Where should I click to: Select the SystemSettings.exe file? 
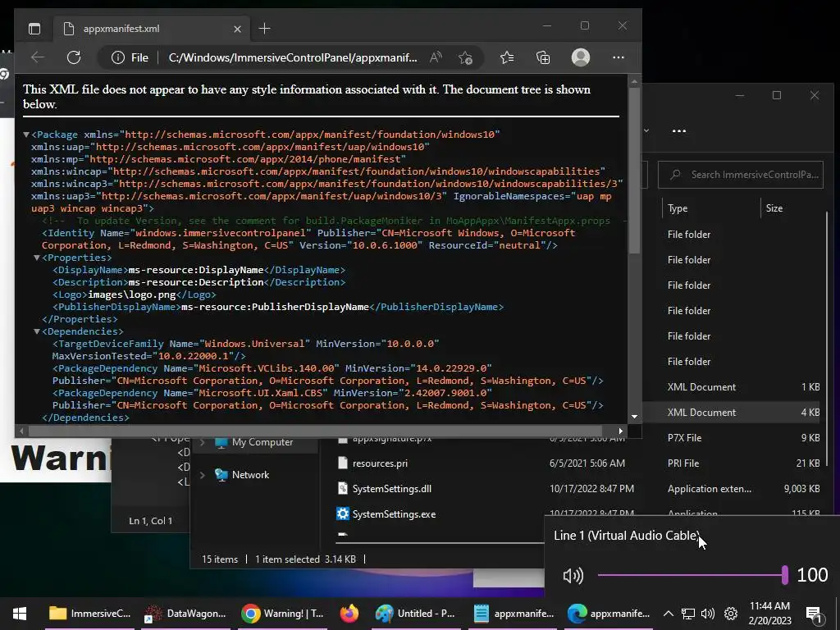[394, 514]
